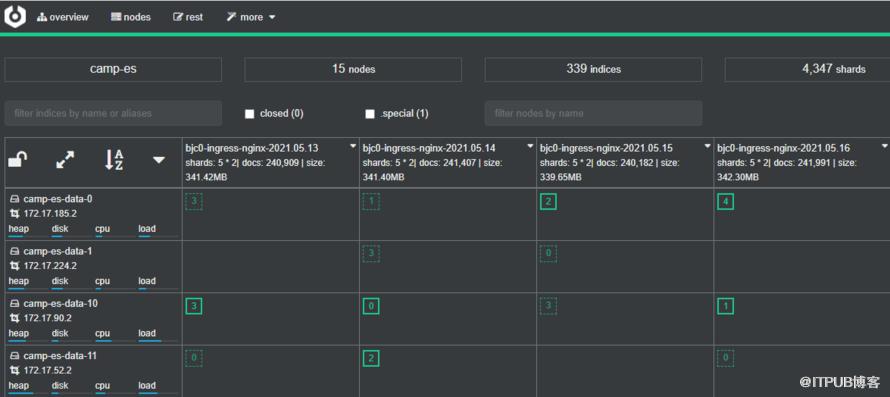Click the network icon beside 172.17.185.2

pyautogui.click(x=14, y=214)
